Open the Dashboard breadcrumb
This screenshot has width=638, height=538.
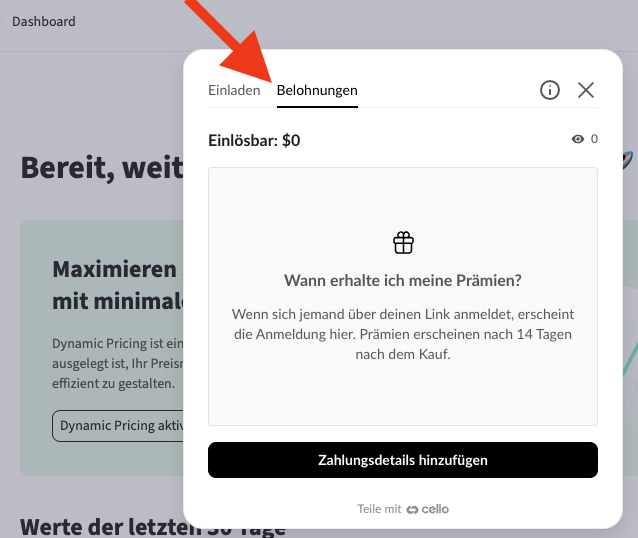tap(44, 21)
